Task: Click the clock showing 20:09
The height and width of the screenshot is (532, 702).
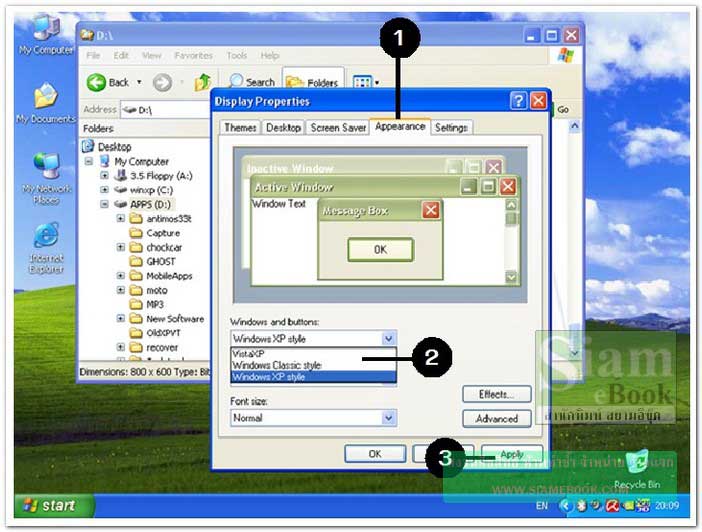Action: coord(667,506)
